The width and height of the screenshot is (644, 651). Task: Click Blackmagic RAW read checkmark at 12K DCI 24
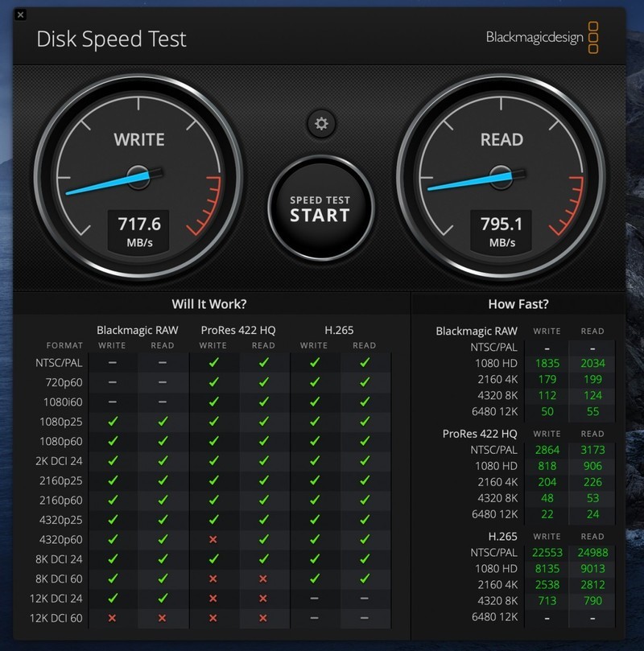coord(163,598)
